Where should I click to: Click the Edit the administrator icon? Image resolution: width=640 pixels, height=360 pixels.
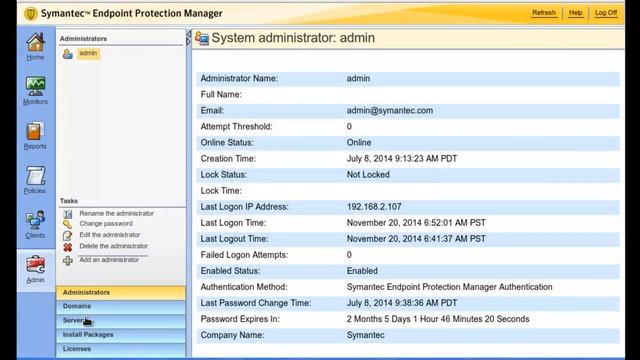click(68, 236)
